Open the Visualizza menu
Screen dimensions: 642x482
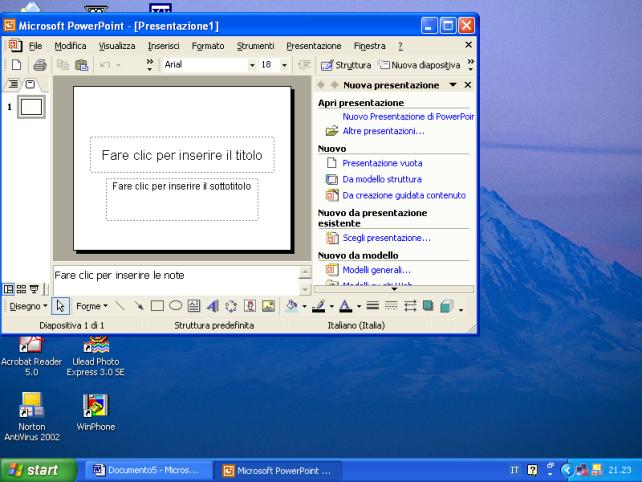click(x=117, y=46)
